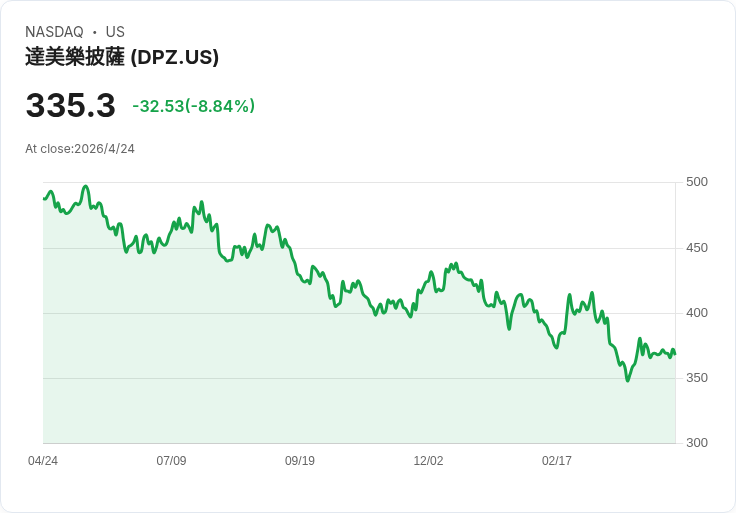Click the NASDAQ exchange label
The width and height of the screenshot is (736, 513).
[x=54, y=32]
